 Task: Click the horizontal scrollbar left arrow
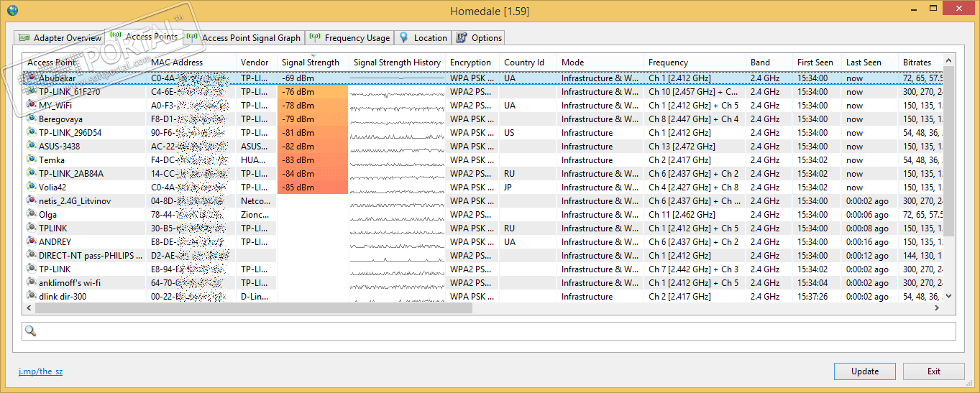click(x=29, y=308)
